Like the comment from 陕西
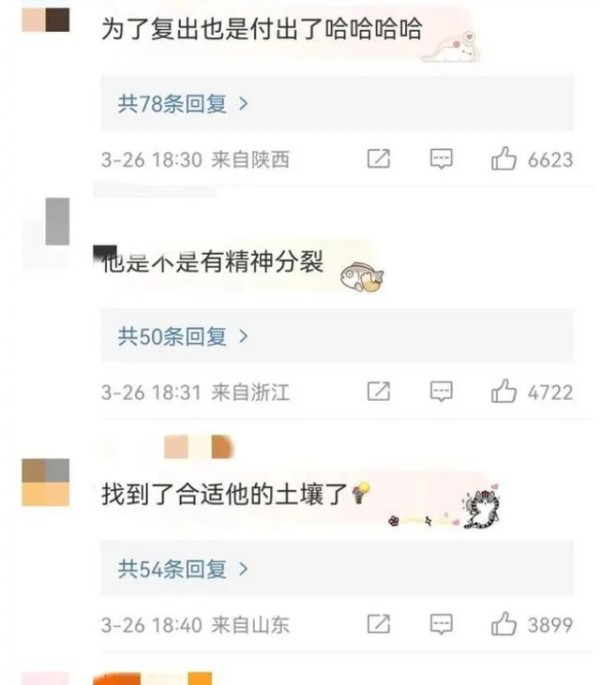This screenshot has height=685, width=600. pyautogui.click(x=503, y=159)
